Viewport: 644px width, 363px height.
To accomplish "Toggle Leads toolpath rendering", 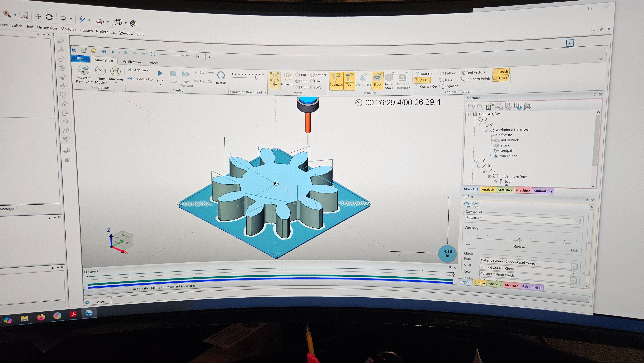I will 501,72.
